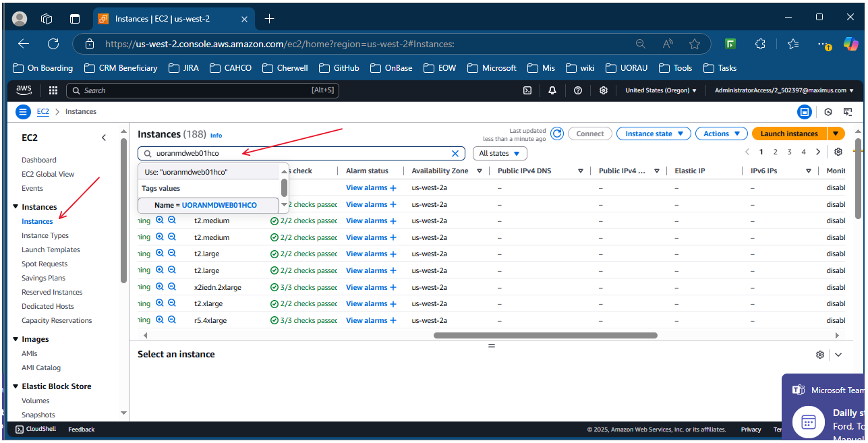Toggle the blue hamburger navigation menu
The width and height of the screenshot is (868, 443).
(x=24, y=111)
